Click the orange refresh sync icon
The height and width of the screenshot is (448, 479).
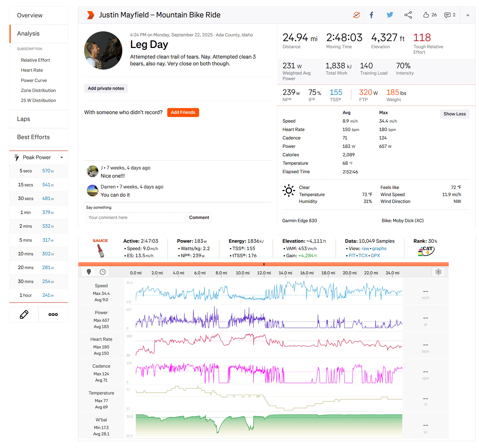tap(356, 15)
